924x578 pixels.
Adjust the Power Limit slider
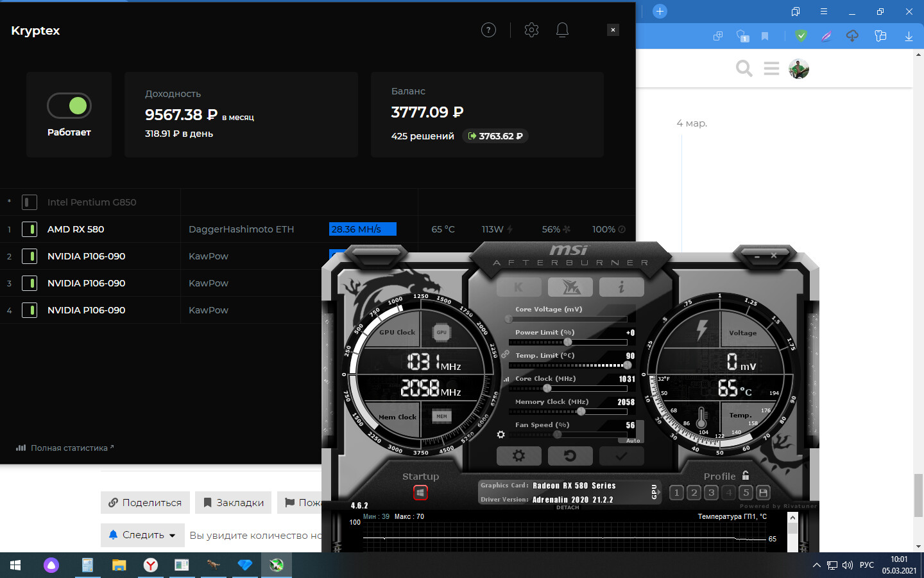pos(568,342)
